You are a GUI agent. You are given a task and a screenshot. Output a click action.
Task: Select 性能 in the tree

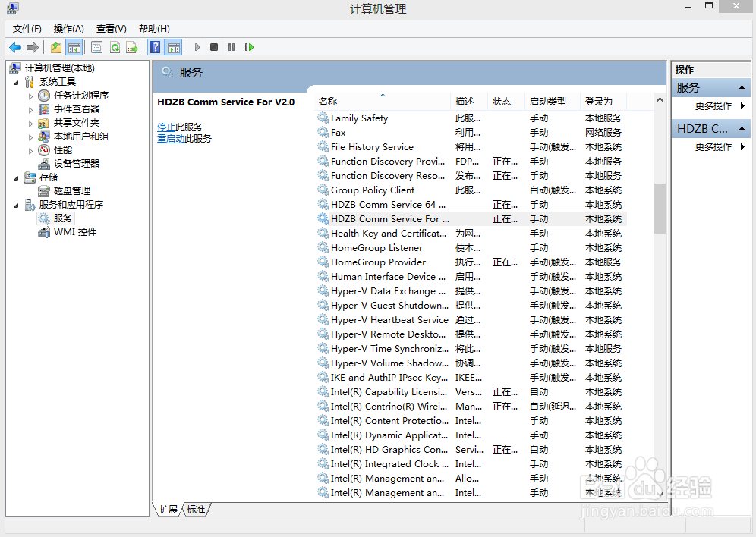pos(63,149)
